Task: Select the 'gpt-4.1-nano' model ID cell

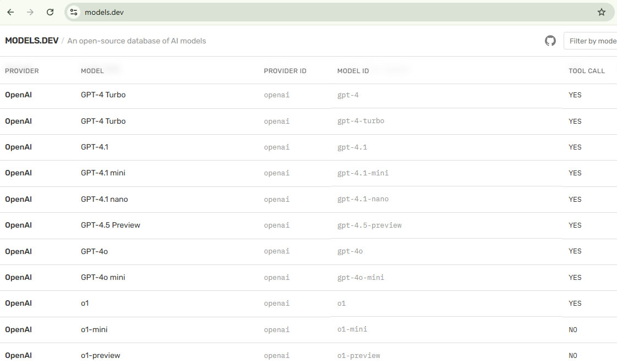Action: [x=363, y=199]
